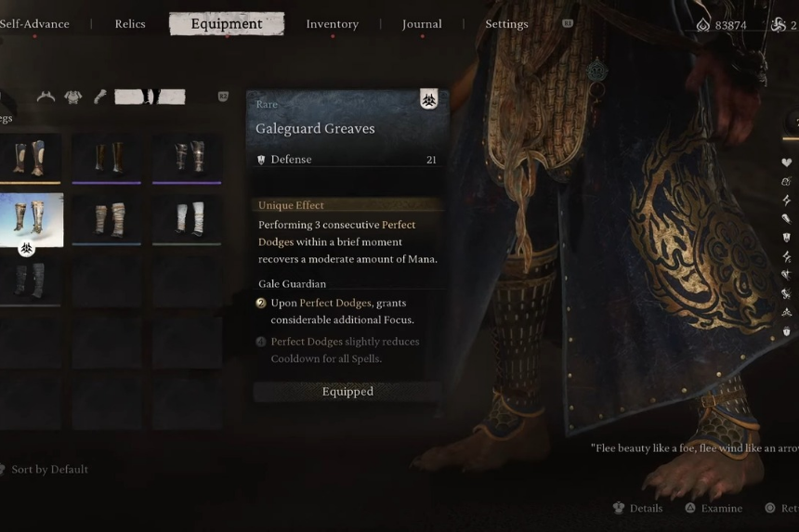The width and height of the screenshot is (799, 532).
Task: Open the Journal tab
Action: (x=422, y=24)
